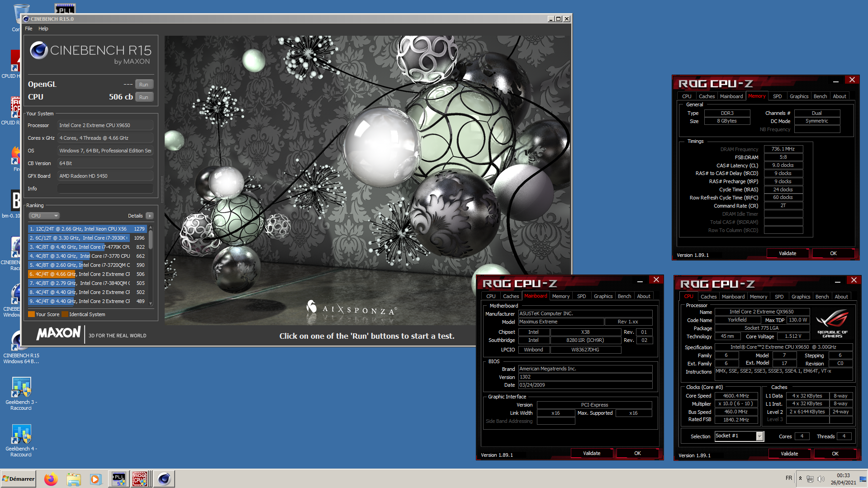Image resolution: width=868 pixels, height=488 pixels.
Task: Click the Cinebench R15 logo sphere
Action: click(39, 50)
